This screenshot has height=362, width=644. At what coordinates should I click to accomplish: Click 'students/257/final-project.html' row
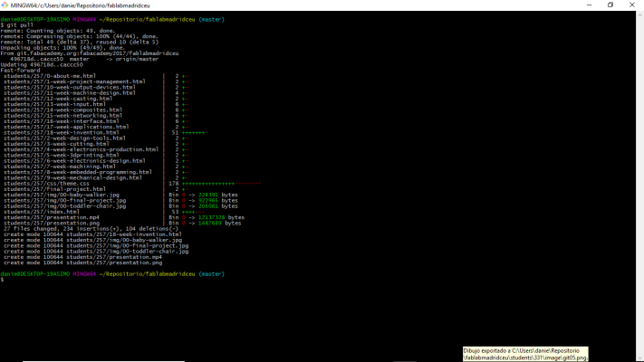[96, 189]
